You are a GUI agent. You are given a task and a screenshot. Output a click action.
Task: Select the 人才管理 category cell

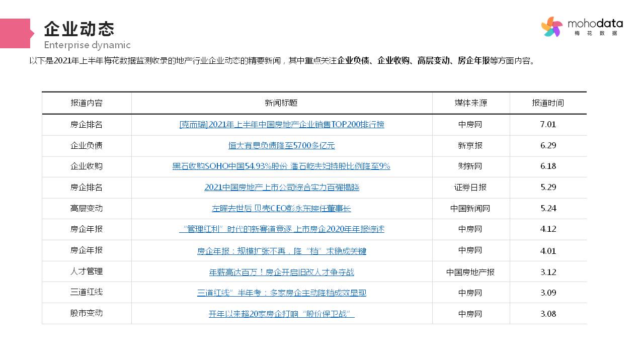87,271
